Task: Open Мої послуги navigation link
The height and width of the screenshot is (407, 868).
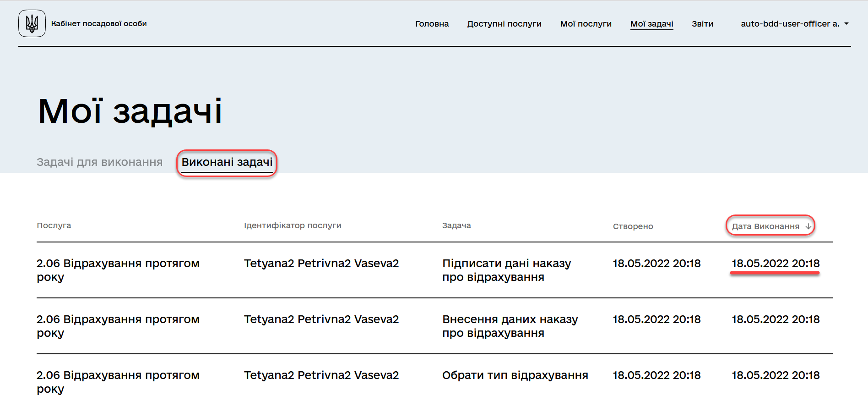Action: point(586,24)
